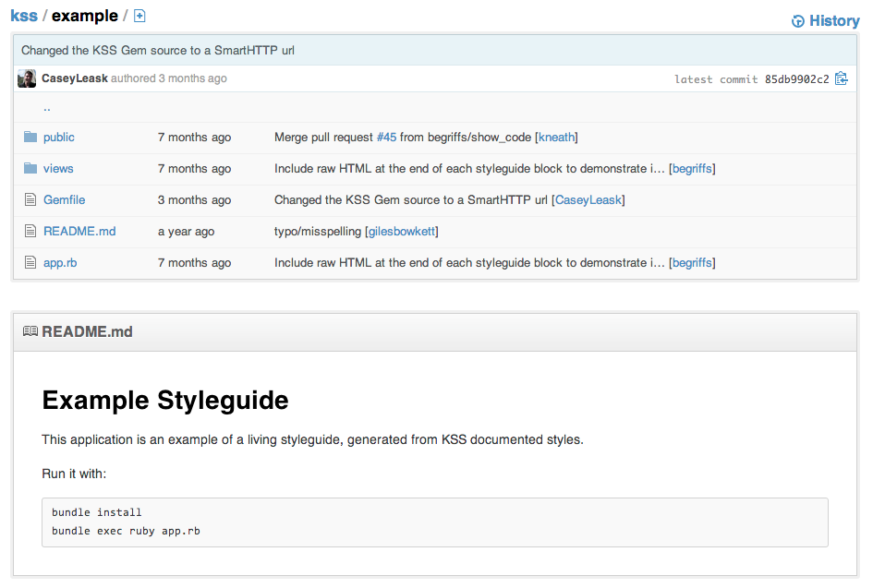873x588 pixels.
Task: Open latest commit 85db9902c2
Action: coord(796,79)
